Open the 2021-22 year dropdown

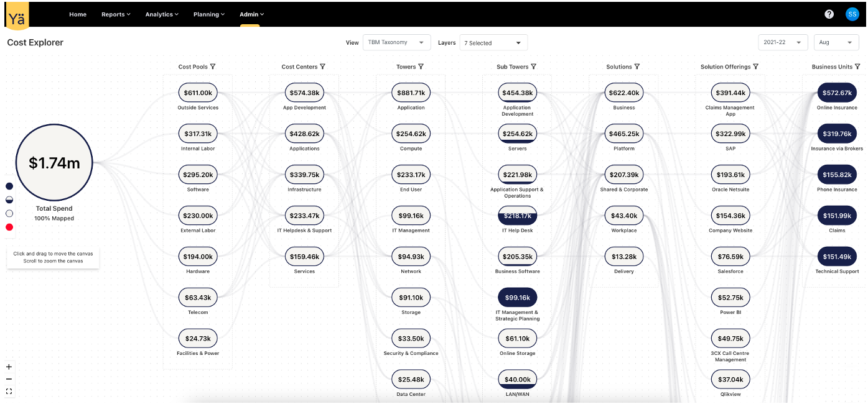pyautogui.click(x=782, y=42)
